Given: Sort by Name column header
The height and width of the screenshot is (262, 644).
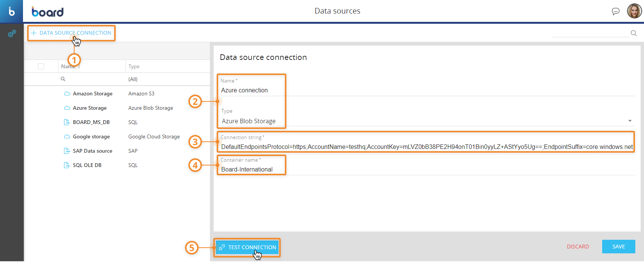Looking at the screenshot, I should (68, 66).
